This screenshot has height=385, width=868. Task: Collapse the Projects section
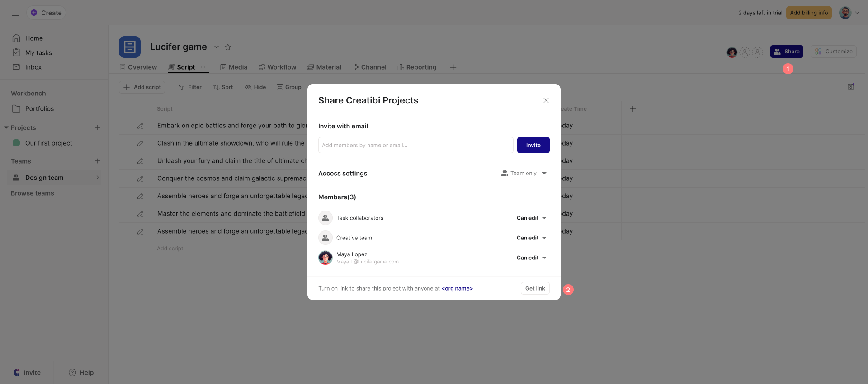pyautogui.click(x=6, y=127)
